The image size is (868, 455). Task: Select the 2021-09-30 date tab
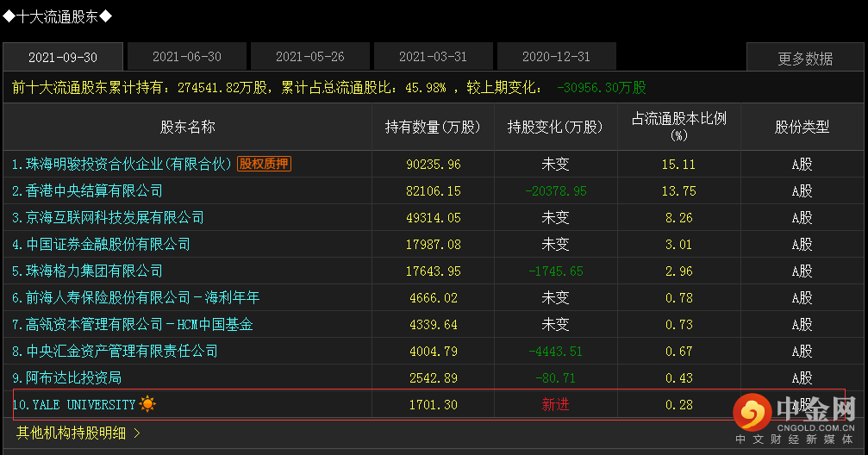point(63,57)
